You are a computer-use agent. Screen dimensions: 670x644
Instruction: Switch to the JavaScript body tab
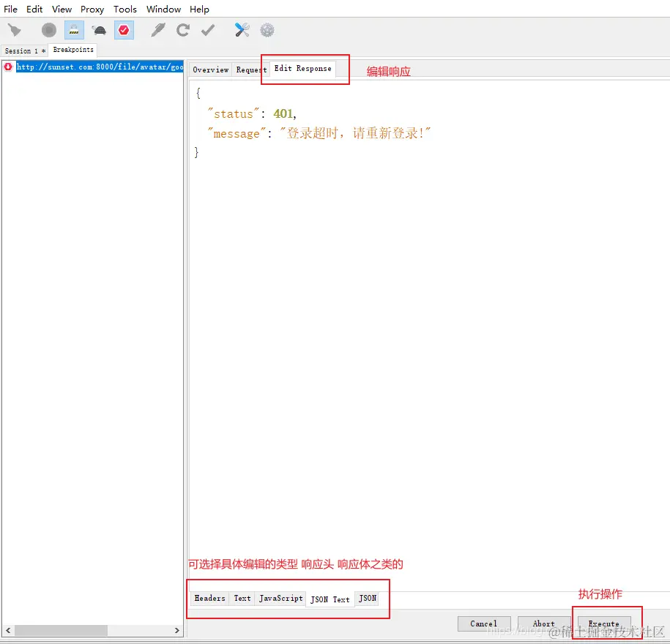280,599
